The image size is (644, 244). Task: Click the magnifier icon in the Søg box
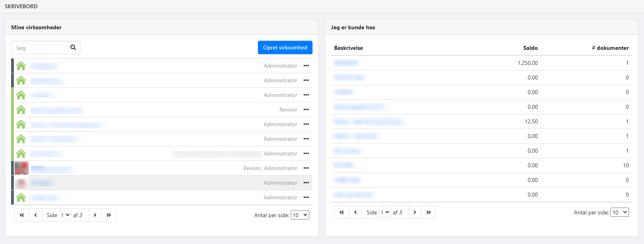tap(73, 47)
